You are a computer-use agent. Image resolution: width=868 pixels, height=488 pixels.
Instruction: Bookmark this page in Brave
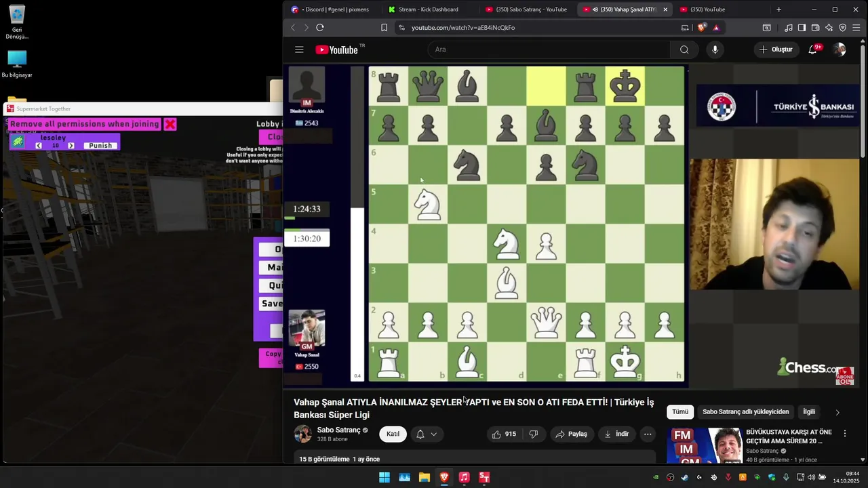pyautogui.click(x=384, y=28)
